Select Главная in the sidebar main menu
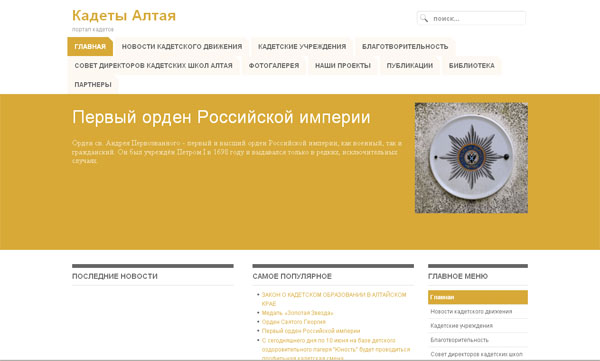The width and height of the screenshot is (600, 361). tap(478, 297)
